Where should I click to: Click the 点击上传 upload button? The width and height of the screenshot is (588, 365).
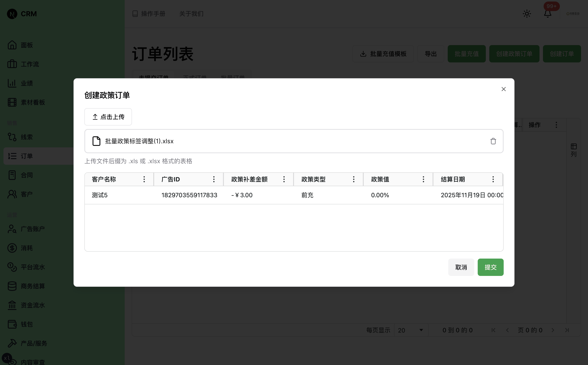tap(108, 117)
